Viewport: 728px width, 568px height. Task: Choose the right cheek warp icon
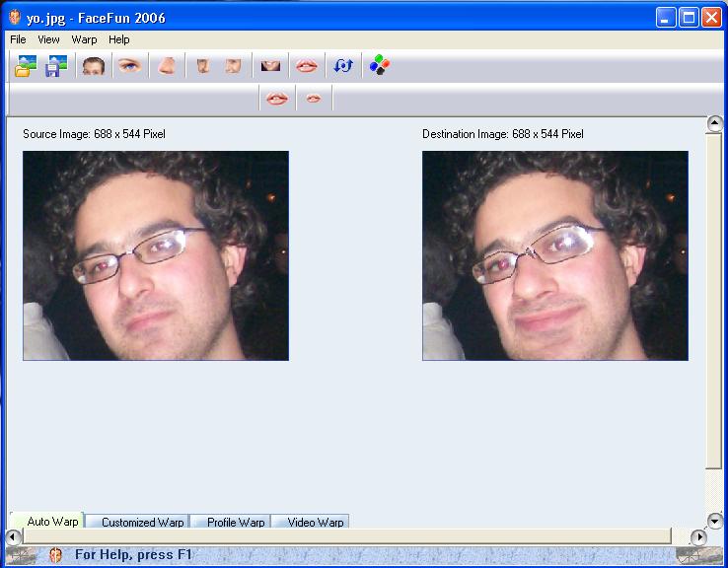point(233,66)
